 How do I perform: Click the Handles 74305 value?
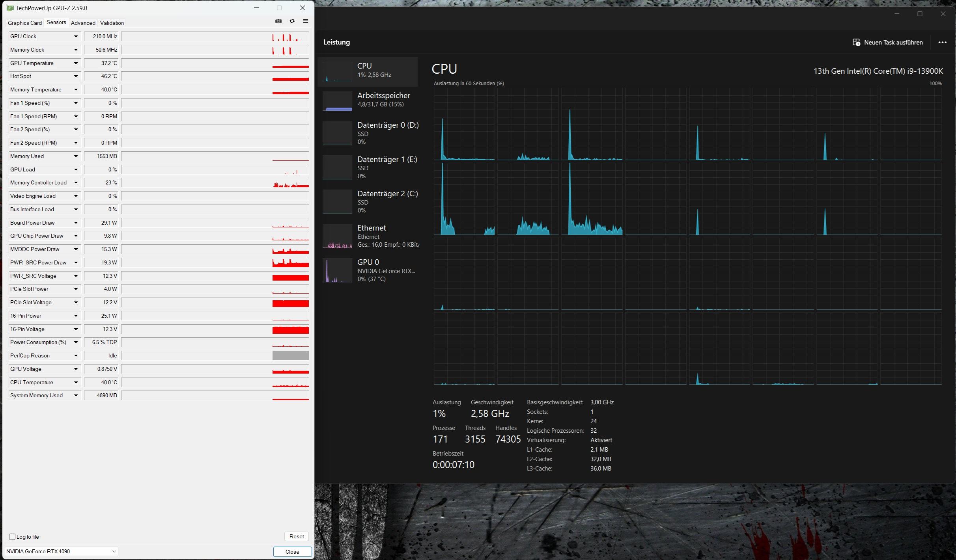coord(508,439)
